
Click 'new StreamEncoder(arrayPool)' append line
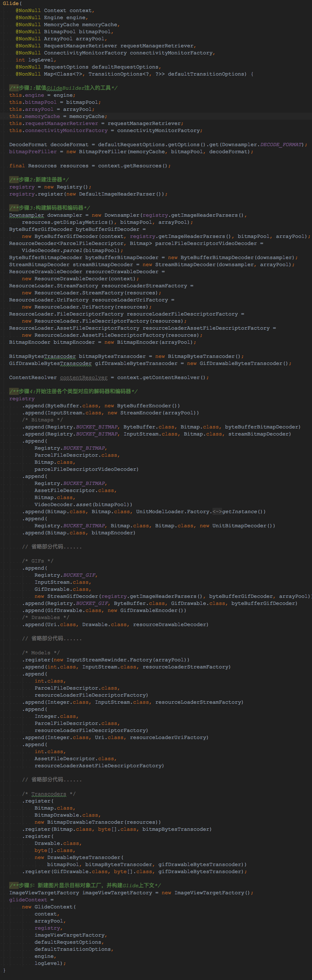click(x=110, y=413)
